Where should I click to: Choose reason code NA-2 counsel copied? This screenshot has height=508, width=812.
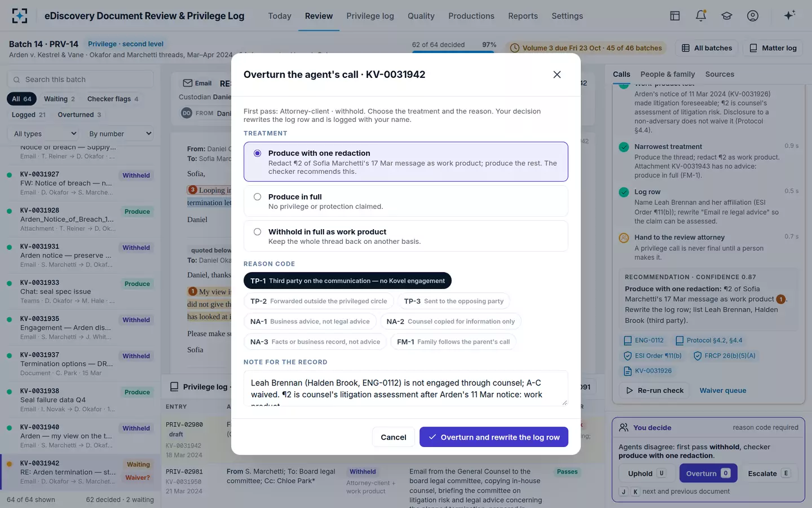(451, 321)
